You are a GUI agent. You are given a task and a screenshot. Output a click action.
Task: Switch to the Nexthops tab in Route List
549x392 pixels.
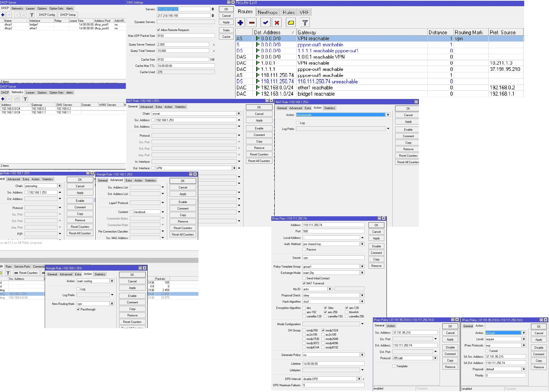pyautogui.click(x=267, y=12)
